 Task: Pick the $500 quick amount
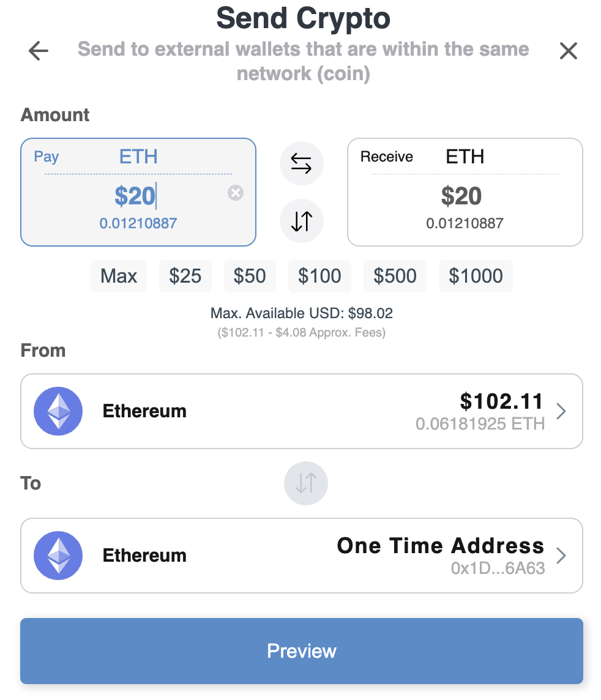[395, 276]
